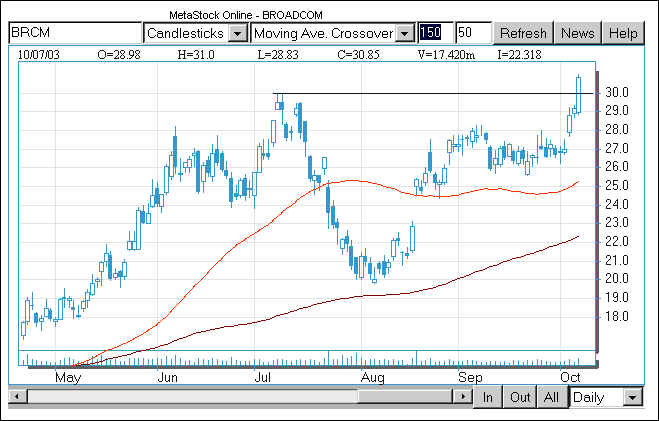
Task: Open the Moving Ave. Crossover indicator dropdown arrow
Action: [x=405, y=33]
